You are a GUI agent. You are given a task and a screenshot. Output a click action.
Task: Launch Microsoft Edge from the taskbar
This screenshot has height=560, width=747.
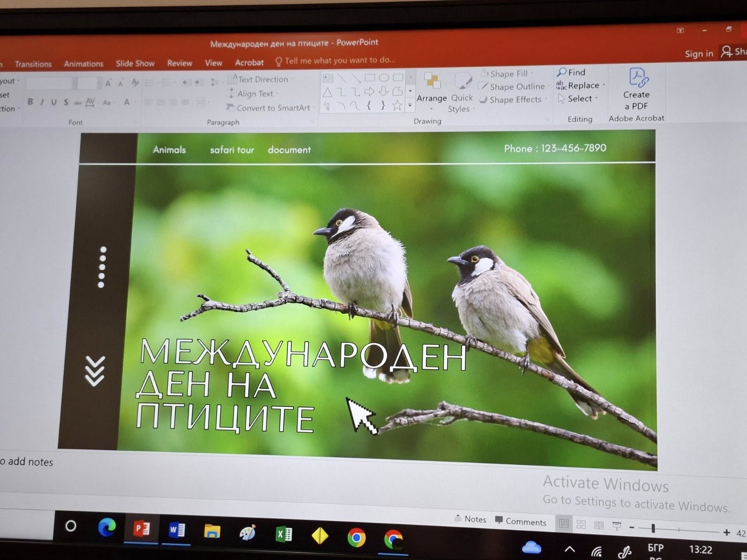pos(107,528)
